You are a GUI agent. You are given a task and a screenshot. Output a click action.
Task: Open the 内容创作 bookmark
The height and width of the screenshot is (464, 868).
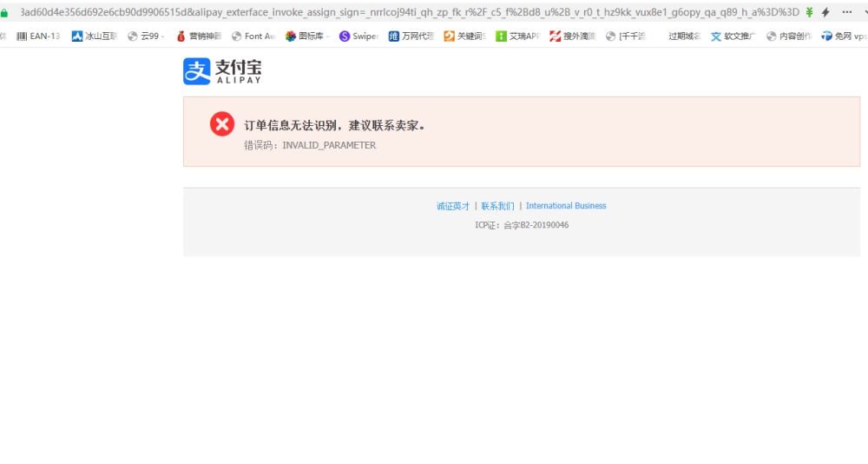pos(789,36)
